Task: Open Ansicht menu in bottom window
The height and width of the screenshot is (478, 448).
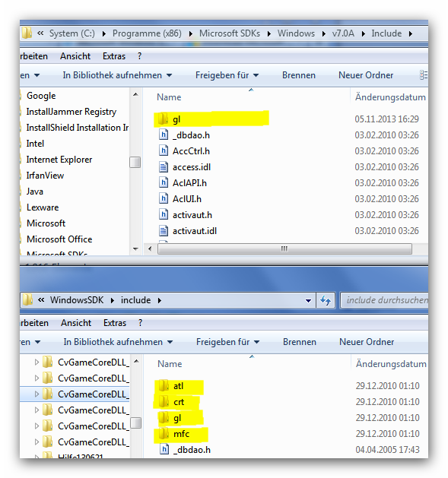Action: tap(76, 323)
